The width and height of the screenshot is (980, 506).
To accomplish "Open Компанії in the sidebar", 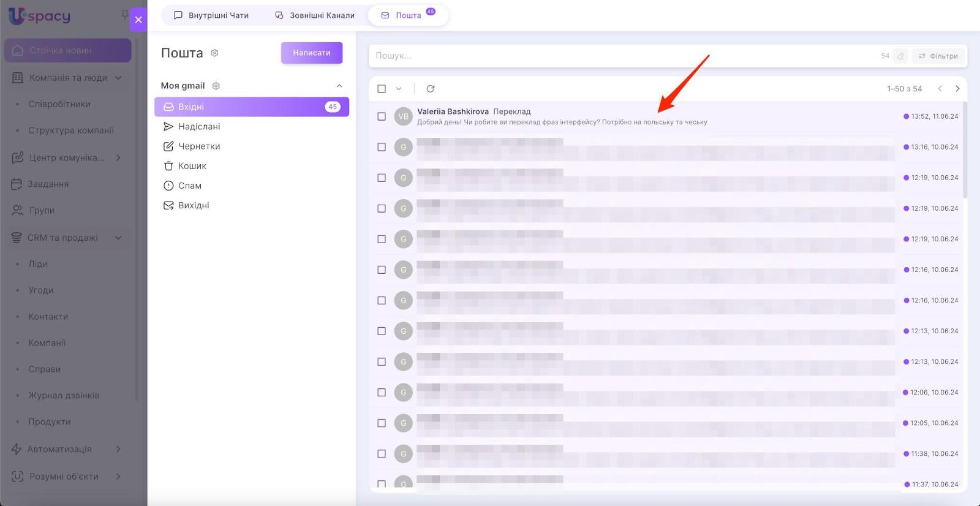I will pos(47,343).
